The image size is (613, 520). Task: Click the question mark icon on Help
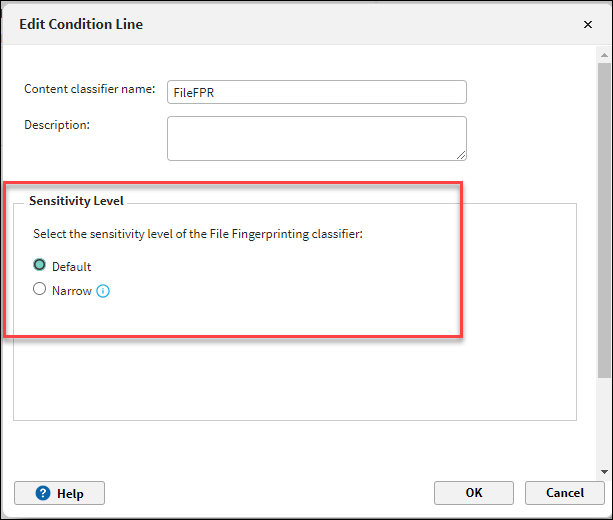pyautogui.click(x=43, y=493)
